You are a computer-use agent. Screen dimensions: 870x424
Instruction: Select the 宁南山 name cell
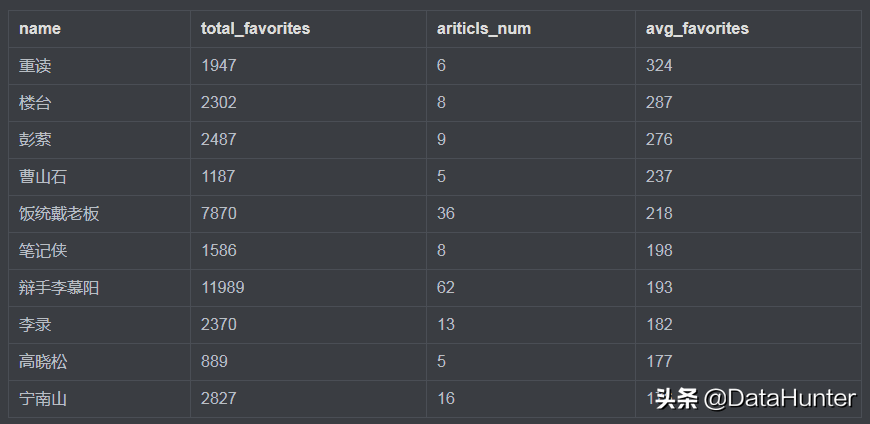(x=43, y=399)
